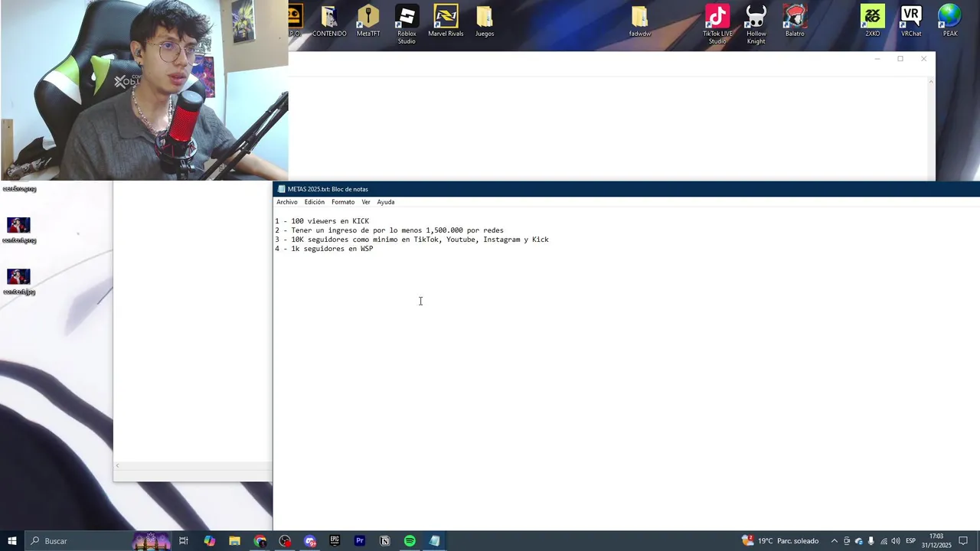Open Epic Games Launcher from the taskbar
Viewport: 980px width, 551px height.
tap(335, 541)
